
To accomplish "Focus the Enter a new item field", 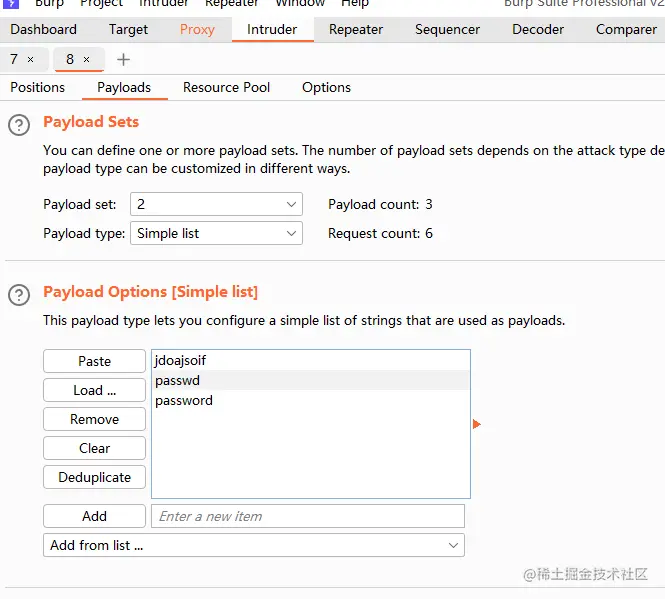I will coord(308,516).
